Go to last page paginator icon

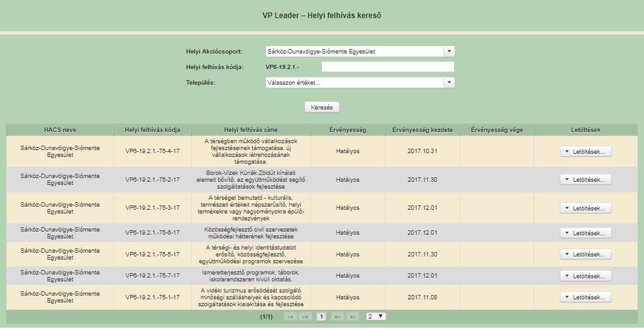click(352, 317)
